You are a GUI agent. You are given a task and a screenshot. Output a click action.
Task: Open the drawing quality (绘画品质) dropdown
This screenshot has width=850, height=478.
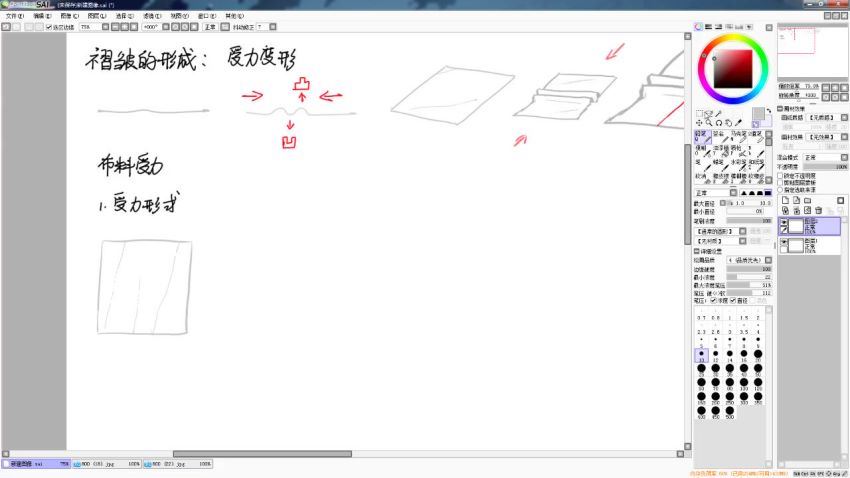point(768,260)
